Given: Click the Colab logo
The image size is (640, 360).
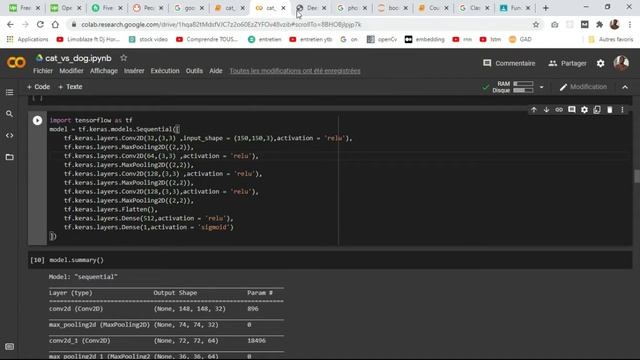Looking at the screenshot, I should tap(16, 62).
